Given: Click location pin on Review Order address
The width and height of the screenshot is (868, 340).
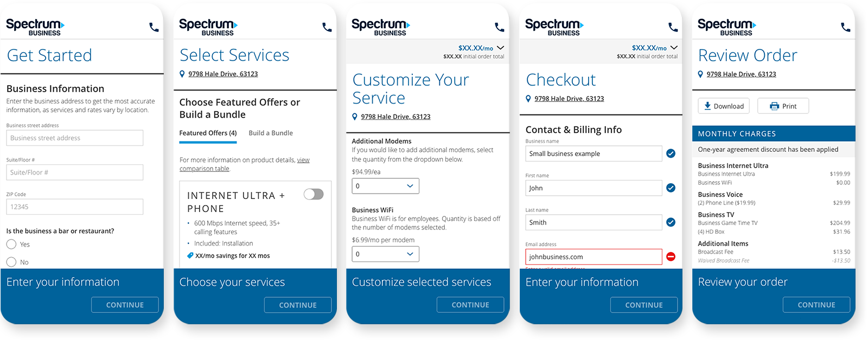Looking at the screenshot, I should (x=701, y=74).
